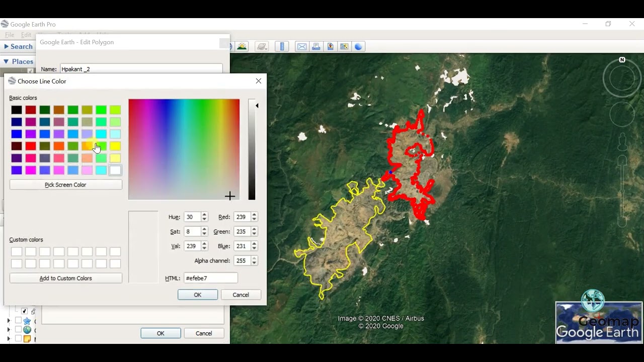
Task: Click Pick Screen Color button
Action: [65, 185]
